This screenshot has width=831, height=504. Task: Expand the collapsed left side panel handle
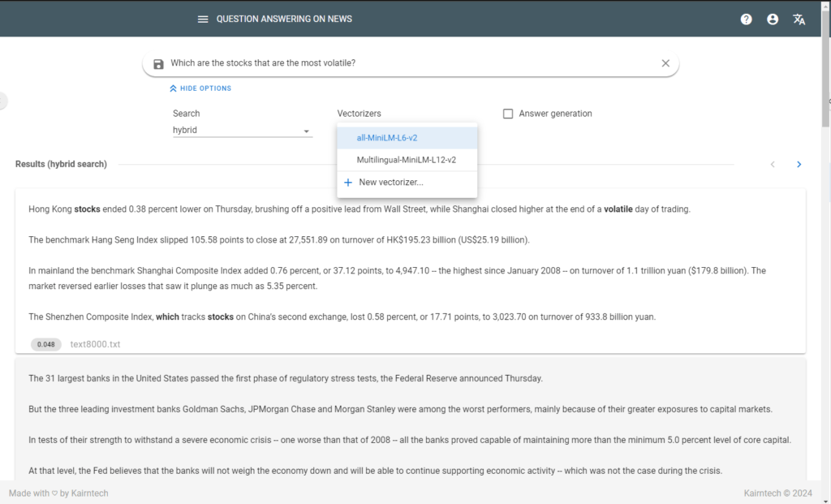[3, 101]
